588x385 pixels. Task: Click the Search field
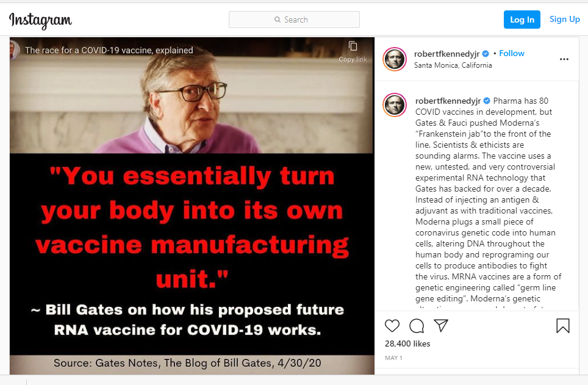[294, 20]
